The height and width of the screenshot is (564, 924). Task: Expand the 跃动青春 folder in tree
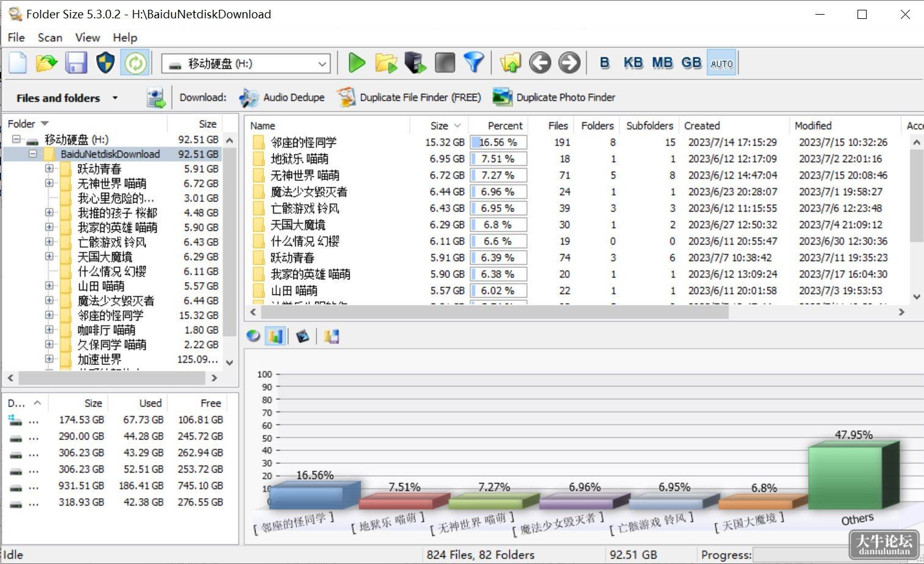click(49, 168)
